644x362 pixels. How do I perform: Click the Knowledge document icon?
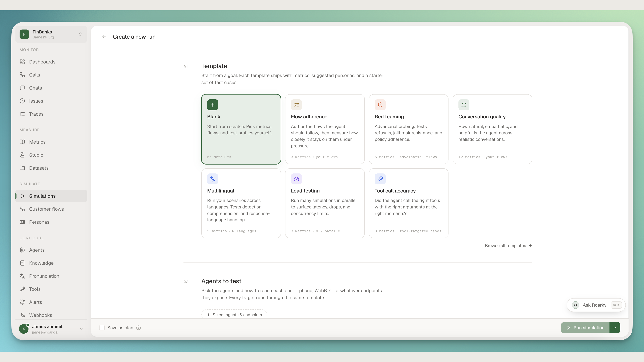pyautogui.click(x=22, y=263)
